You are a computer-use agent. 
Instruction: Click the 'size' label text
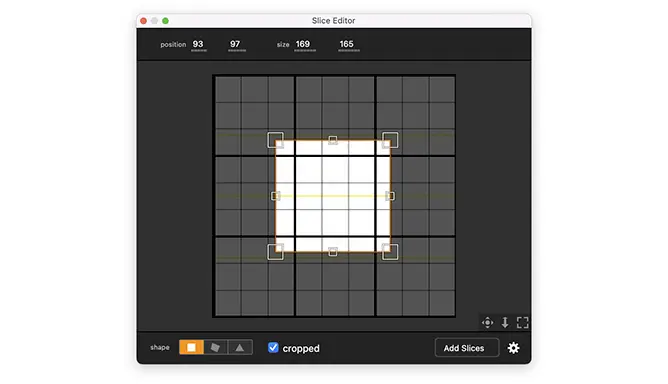click(283, 44)
